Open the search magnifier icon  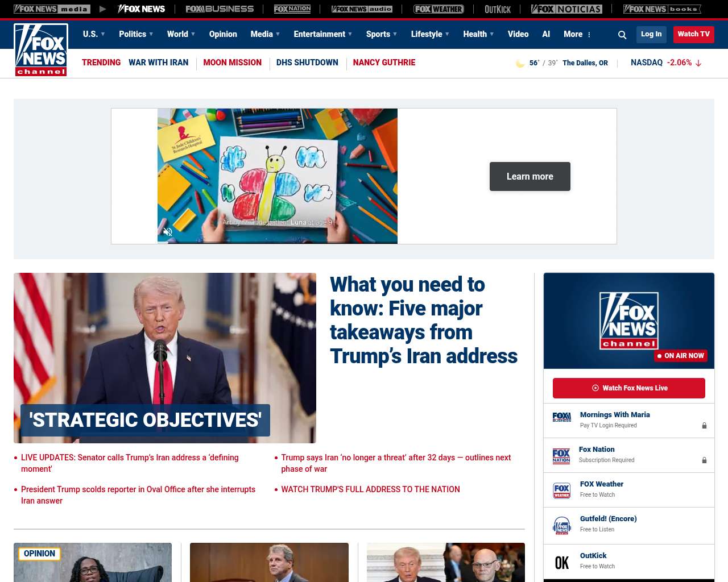point(622,35)
